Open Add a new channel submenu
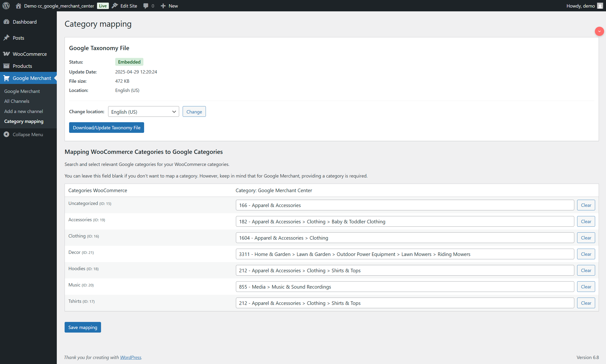Image resolution: width=606 pixels, height=364 pixels. click(23, 111)
